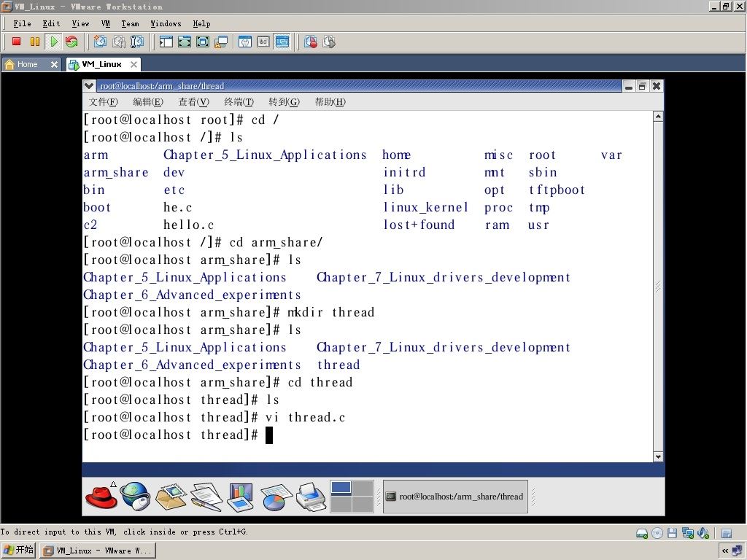Open the Snapshot Manager wrench-clock icon
Viewport: 747px width, 560px height.
click(136, 42)
